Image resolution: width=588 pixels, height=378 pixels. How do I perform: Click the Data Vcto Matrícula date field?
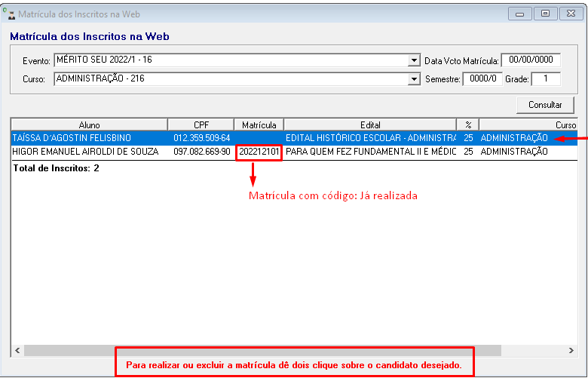[531, 60]
